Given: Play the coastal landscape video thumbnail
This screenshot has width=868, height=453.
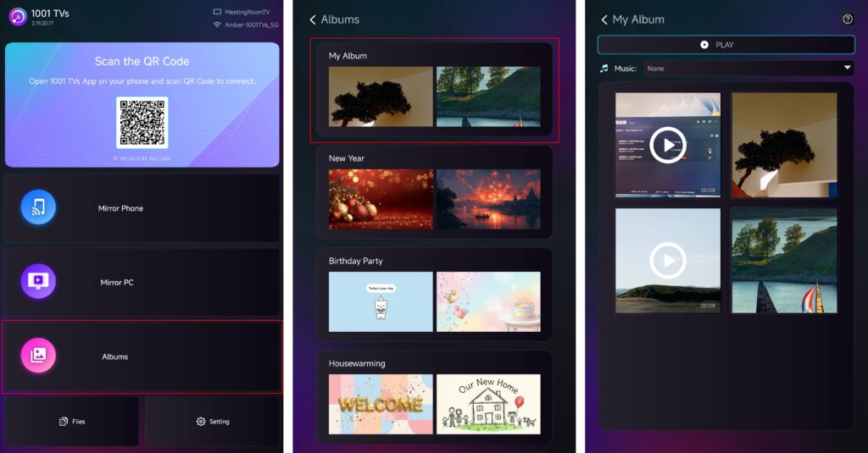Looking at the screenshot, I should pyautogui.click(x=668, y=261).
